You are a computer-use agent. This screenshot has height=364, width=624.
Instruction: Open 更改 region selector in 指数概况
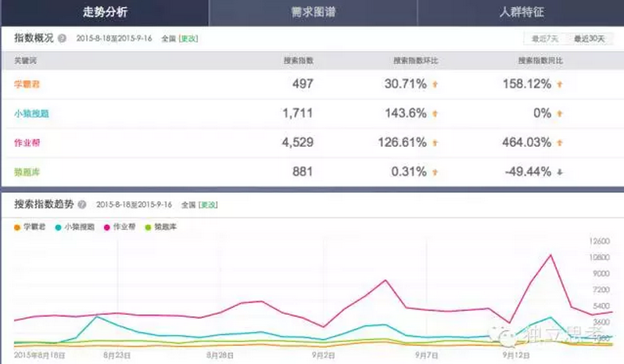click(188, 38)
